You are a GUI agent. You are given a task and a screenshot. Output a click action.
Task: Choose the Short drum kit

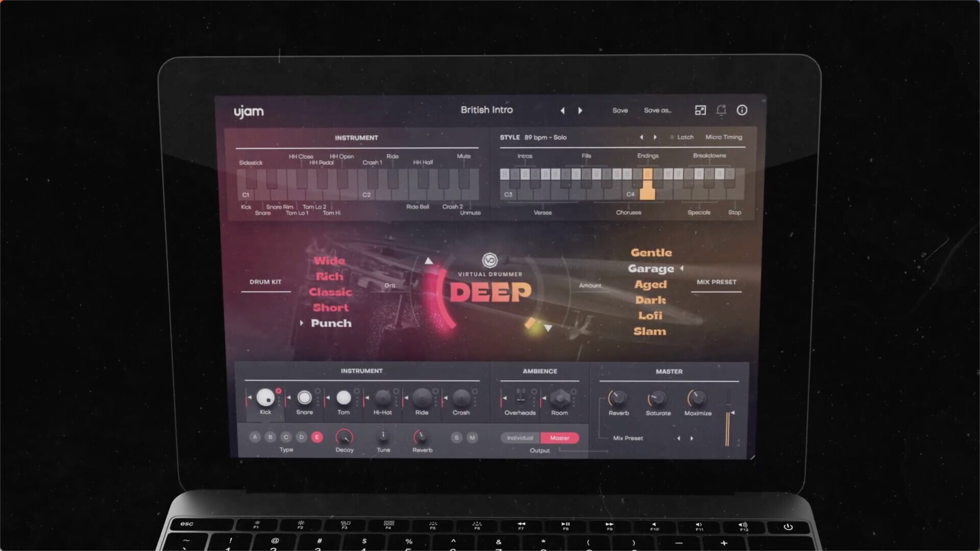click(331, 308)
